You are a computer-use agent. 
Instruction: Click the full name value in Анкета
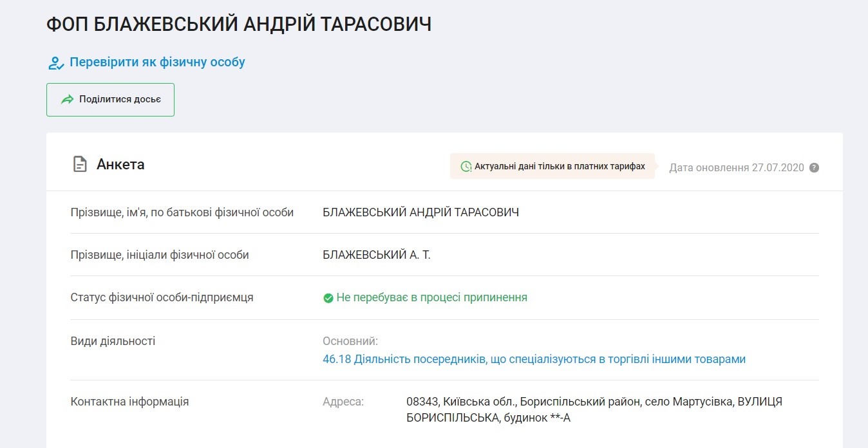pos(420,212)
